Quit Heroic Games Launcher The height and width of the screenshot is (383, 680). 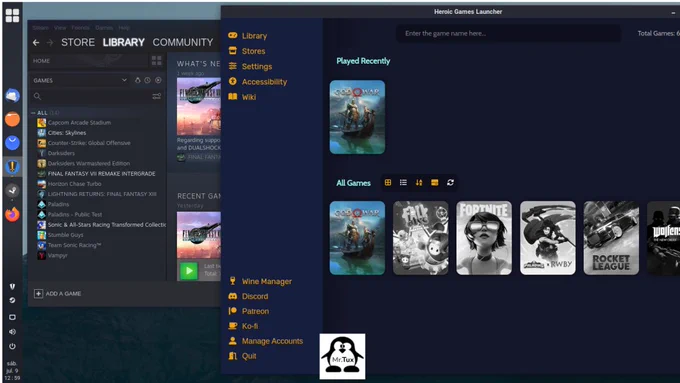tap(242, 356)
